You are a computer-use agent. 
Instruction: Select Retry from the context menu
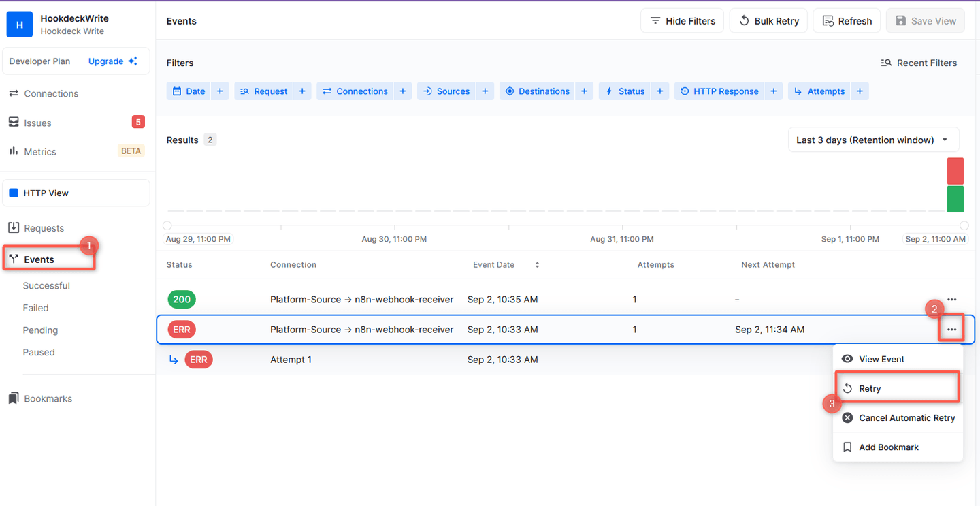coord(869,388)
